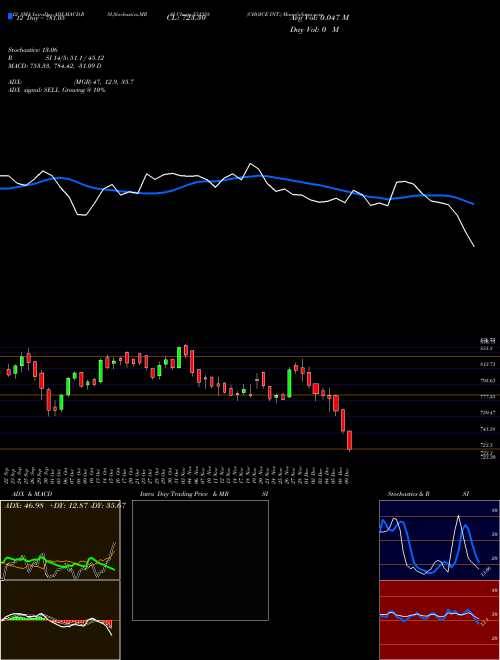
Task: Click the blue 12 Day SMA legend square
Action: [x=11, y=16]
